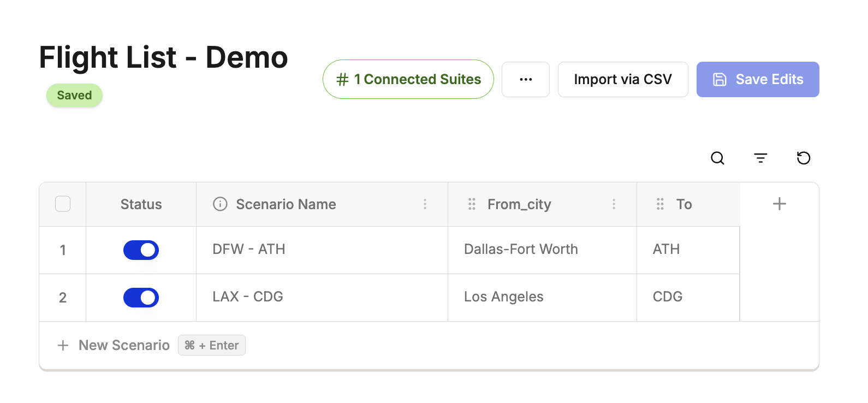Open Scenario Name column options menu

pyautogui.click(x=425, y=204)
